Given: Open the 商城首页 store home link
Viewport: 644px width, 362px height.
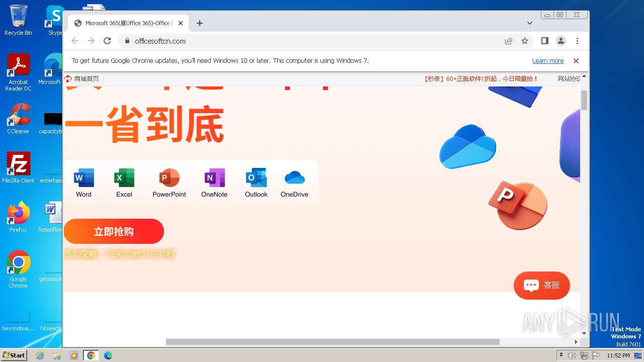Looking at the screenshot, I should click(82, 78).
